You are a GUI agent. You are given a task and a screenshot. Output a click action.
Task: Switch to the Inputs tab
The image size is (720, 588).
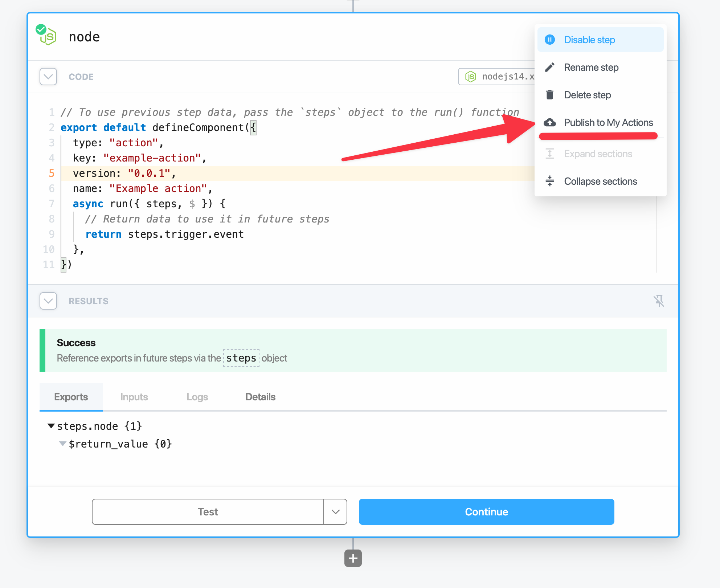(x=134, y=397)
